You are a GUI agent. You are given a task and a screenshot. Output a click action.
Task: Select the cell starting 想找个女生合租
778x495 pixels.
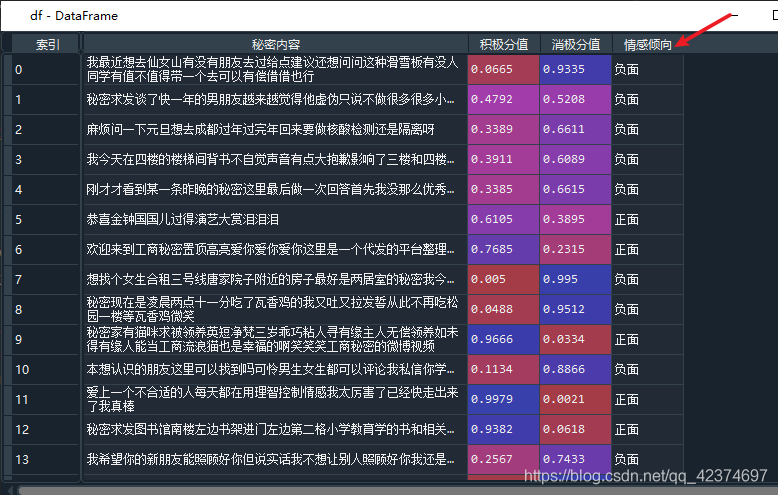[x=275, y=279]
